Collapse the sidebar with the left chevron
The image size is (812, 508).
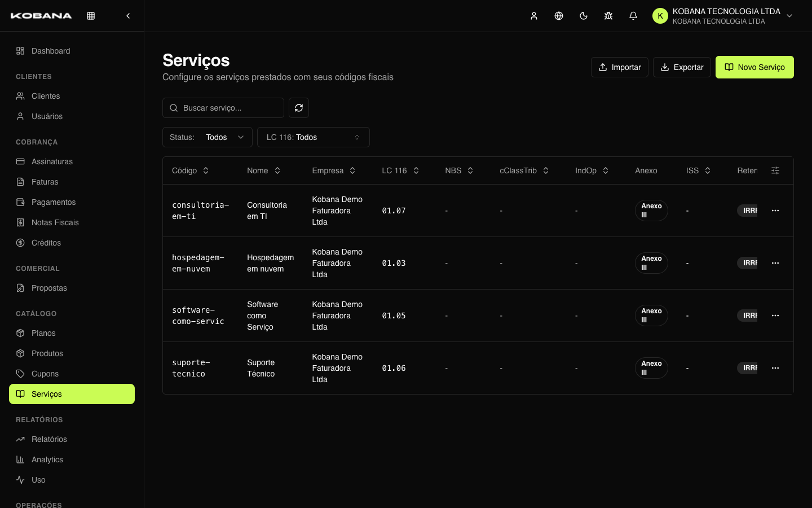click(x=128, y=16)
